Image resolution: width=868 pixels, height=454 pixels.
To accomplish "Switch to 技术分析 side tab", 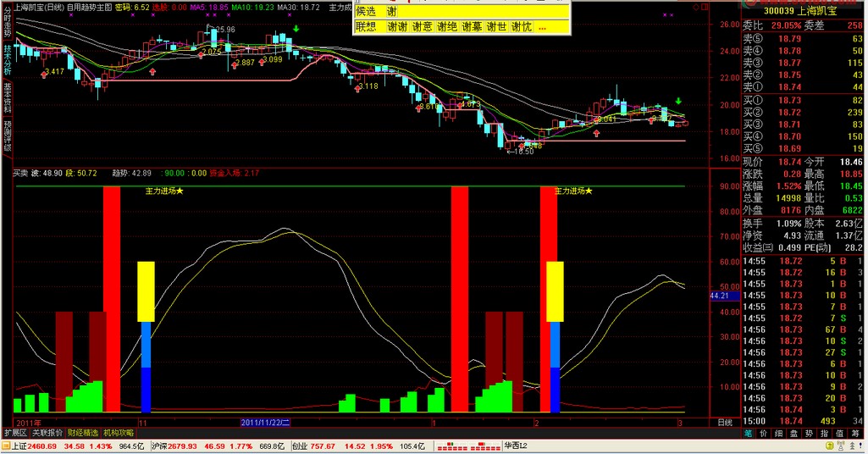I will [7, 60].
